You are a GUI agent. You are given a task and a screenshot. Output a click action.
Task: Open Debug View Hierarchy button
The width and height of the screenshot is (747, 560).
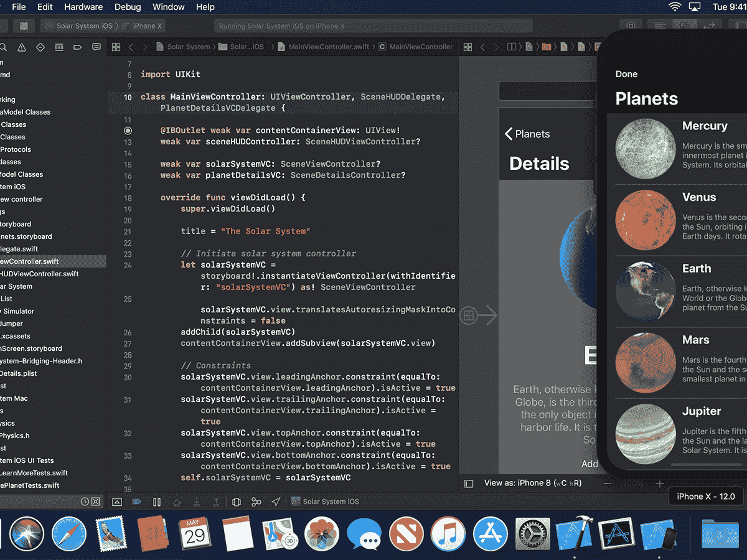tap(236, 502)
